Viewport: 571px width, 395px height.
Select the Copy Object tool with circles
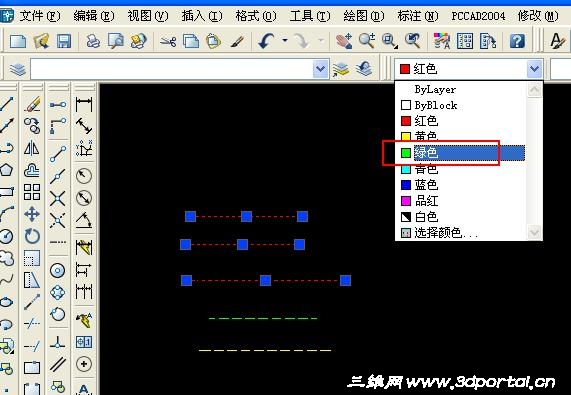click(32, 126)
